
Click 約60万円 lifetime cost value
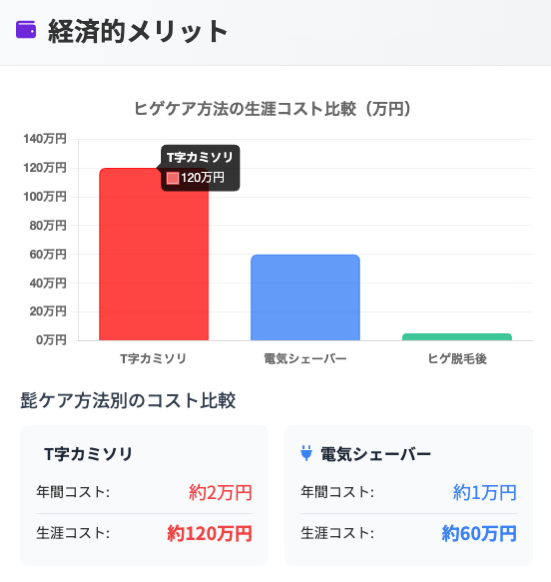pyautogui.click(x=479, y=534)
